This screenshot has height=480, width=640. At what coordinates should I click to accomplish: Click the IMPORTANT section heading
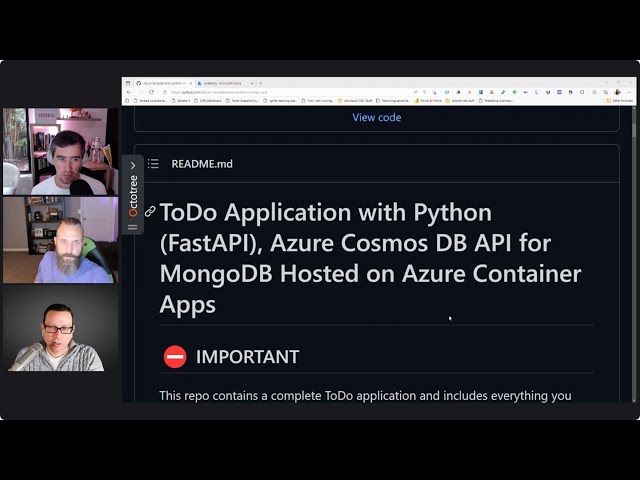click(247, 357)
